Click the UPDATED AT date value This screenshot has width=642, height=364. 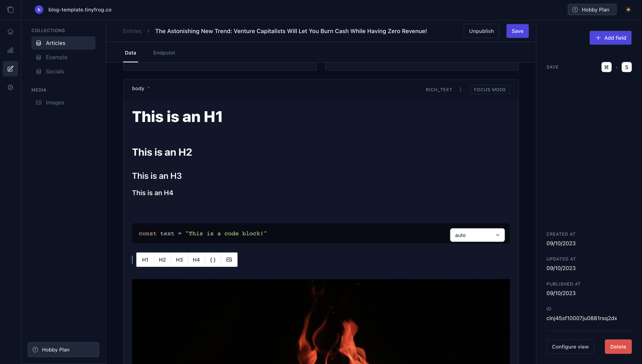click(561, 268)
